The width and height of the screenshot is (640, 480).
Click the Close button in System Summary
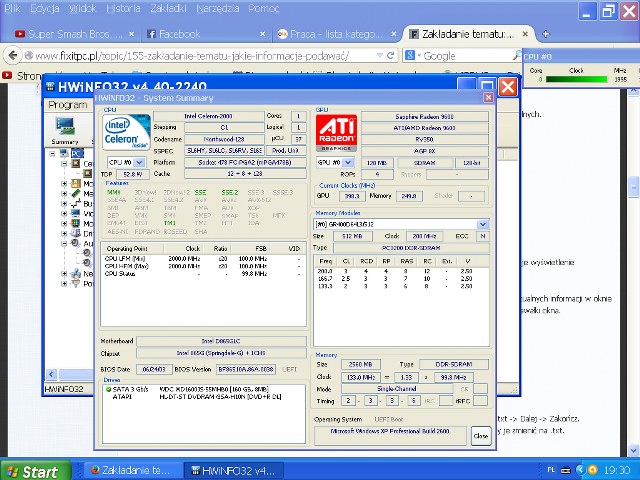[481, 436]
